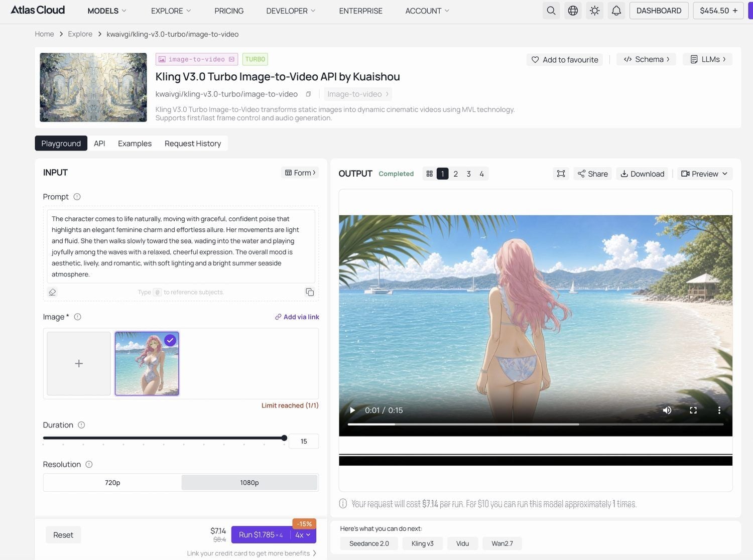Enter fullscreen for the video
Viewport: 753px width, 560px height.
coord(693,410)
